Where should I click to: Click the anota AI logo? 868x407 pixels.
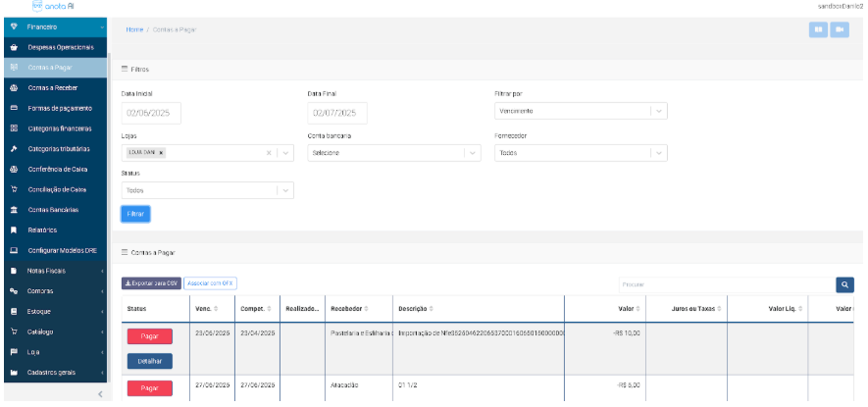(54, 6)
